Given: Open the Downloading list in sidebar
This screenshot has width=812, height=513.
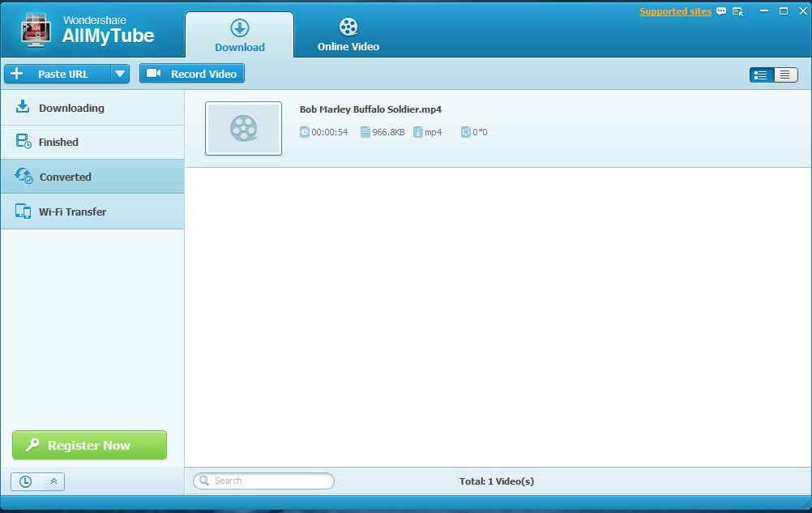Looking at the screenshot, I should tap(71, 108).
